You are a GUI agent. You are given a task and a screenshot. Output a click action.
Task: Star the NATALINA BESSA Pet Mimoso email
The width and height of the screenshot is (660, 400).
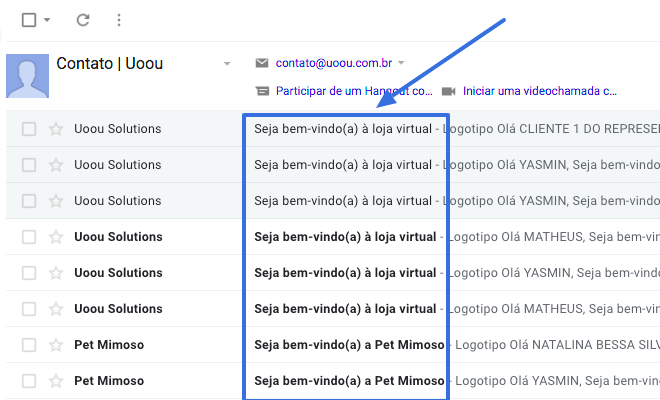(x=56, y=345)
